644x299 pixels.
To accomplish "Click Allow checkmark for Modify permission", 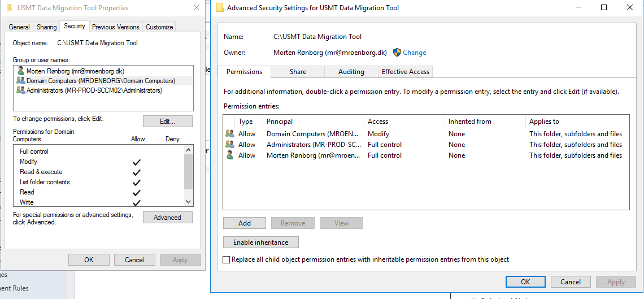I will click(137, 162).
